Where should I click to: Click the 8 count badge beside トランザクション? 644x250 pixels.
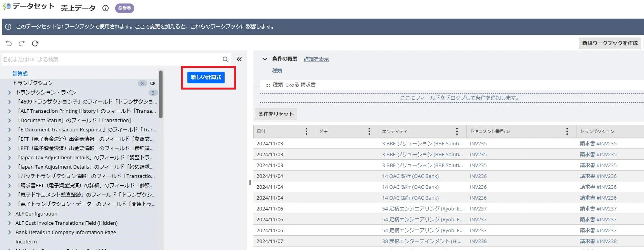tap(142, 83)
